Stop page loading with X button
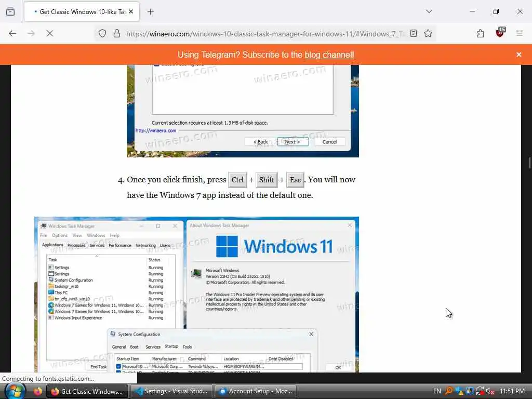 tap(49, 33)
